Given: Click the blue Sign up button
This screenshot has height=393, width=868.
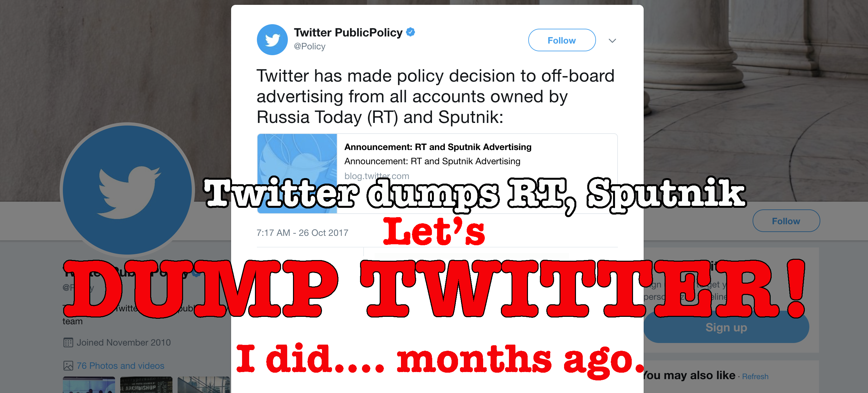Looking at the screenshot, I should pos(726,327).
